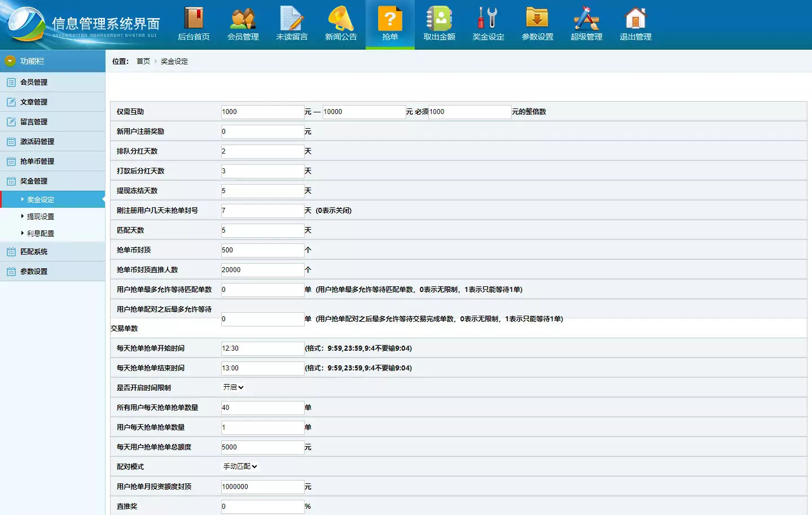The height and width of the screenshot is (515, 812).
Task: Select the 取出金额 address book icon
Action: [x=439, y=19]
